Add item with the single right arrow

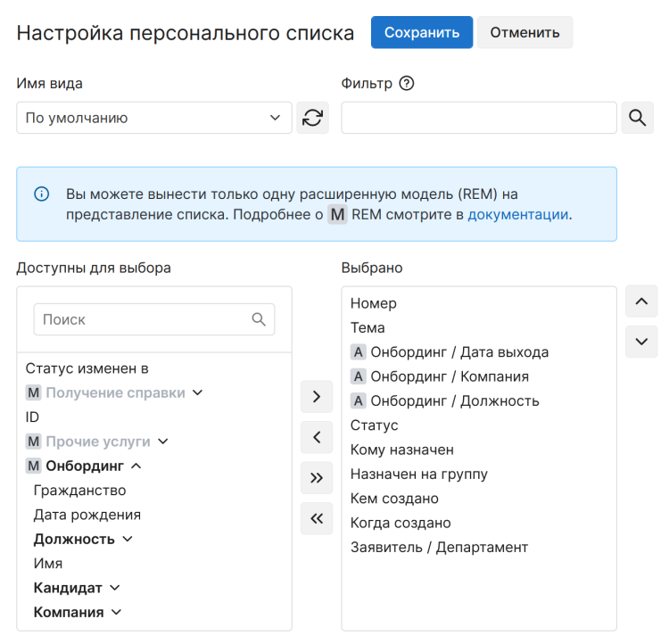(x=317, y=396)
